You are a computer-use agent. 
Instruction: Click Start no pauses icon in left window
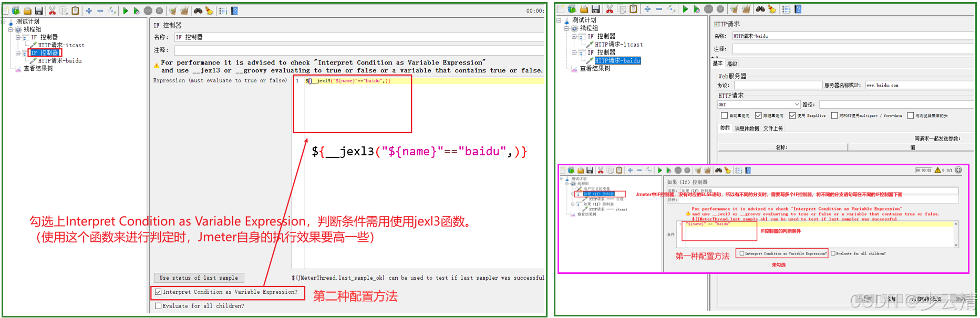pyautogui.click(x=137, y=10)
